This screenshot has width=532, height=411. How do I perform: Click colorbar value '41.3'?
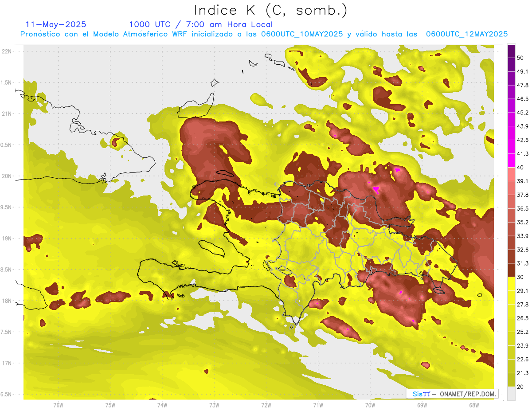click(x=523, y=154)
